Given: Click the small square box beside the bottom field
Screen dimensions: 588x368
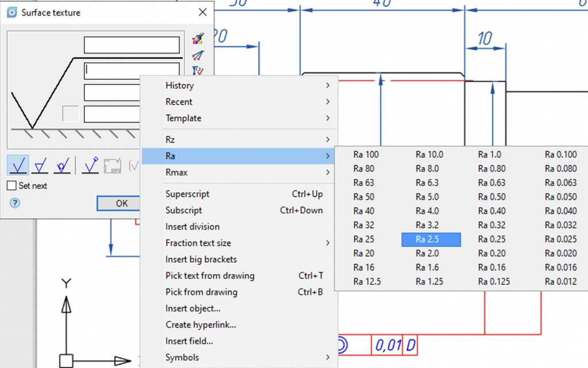Looking at the screenshot, I should [x=71, y=114].
